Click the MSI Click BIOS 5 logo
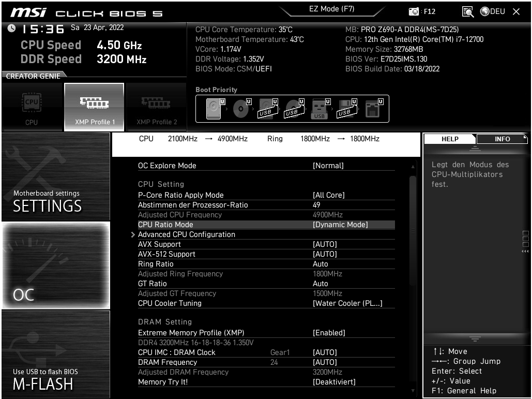This screenshot has height=399, width=532. tap(86, 13)
